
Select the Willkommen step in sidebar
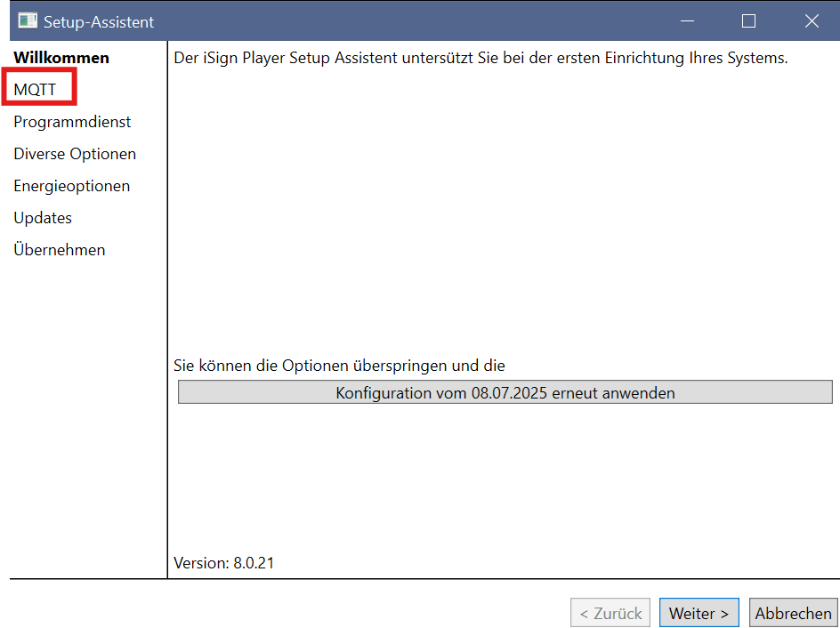[x=61, y=58]
